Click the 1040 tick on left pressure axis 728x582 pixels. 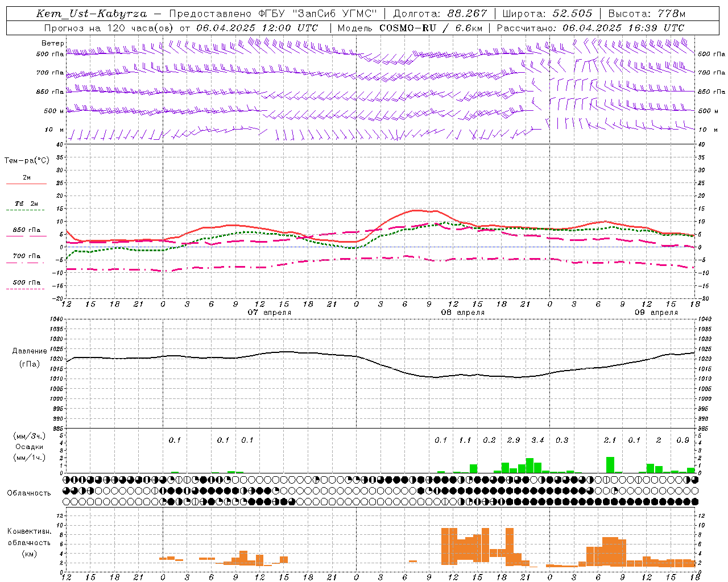pos(57,319)
